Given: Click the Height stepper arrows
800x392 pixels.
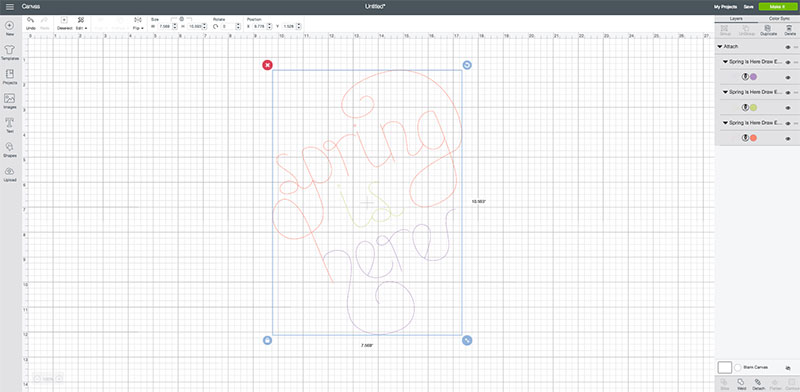Looking at the screenshot, I should point(204,26).
